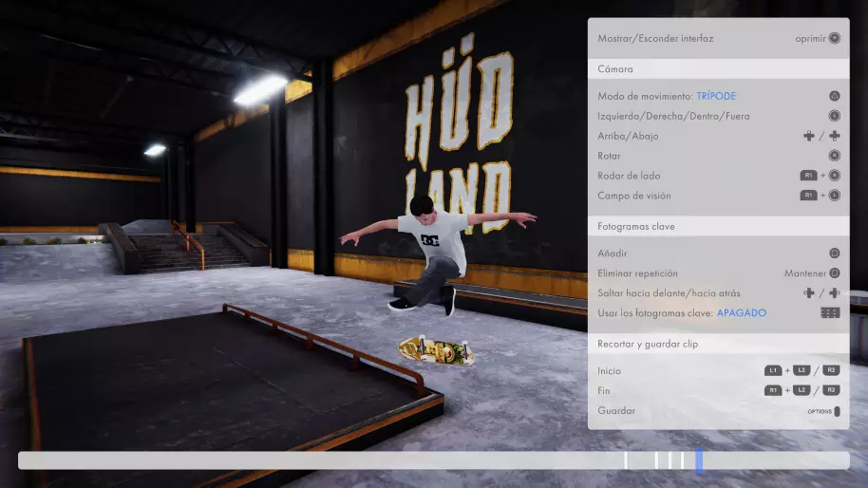Image resolution: width=868 pixels, height=488 pixels.
Task: Click the "oprimir" text
Action: coord(810,38)
